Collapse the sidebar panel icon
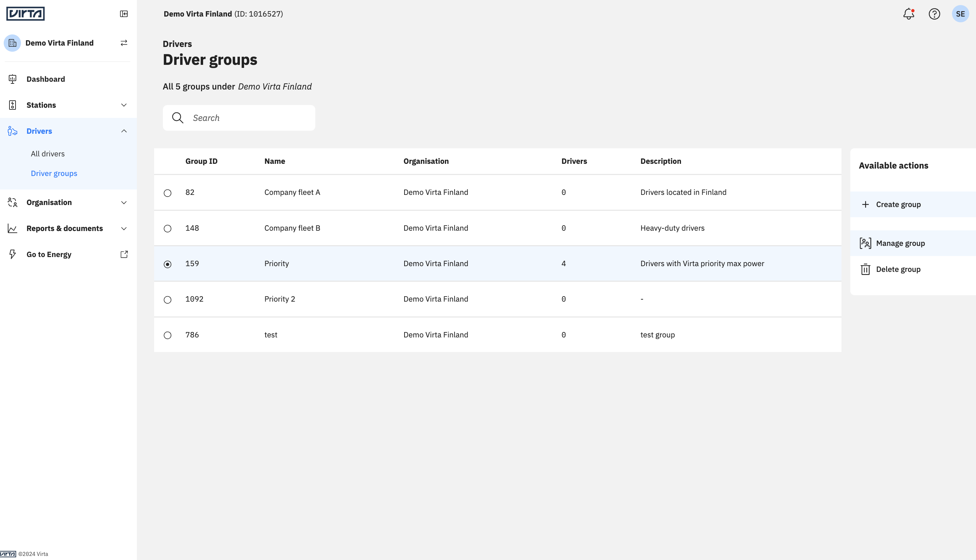The height and width of the screenshot is (560, 976). pyautogui.click(x=124, y=14)
